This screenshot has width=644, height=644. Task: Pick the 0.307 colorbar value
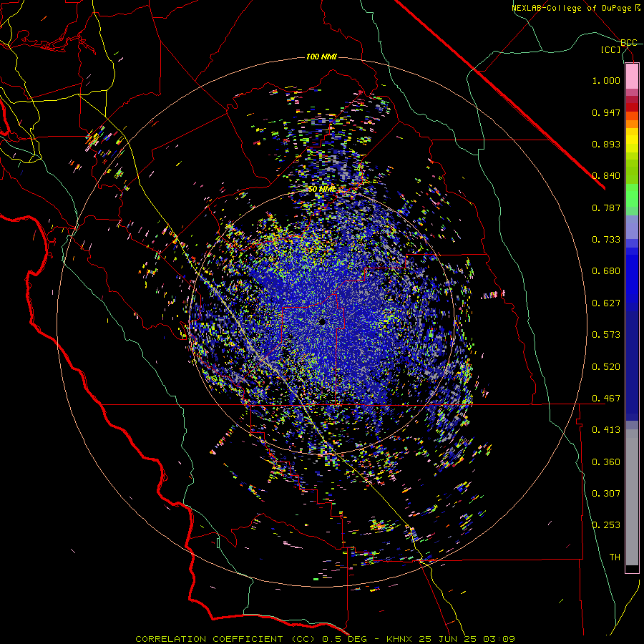coord(606,493)
